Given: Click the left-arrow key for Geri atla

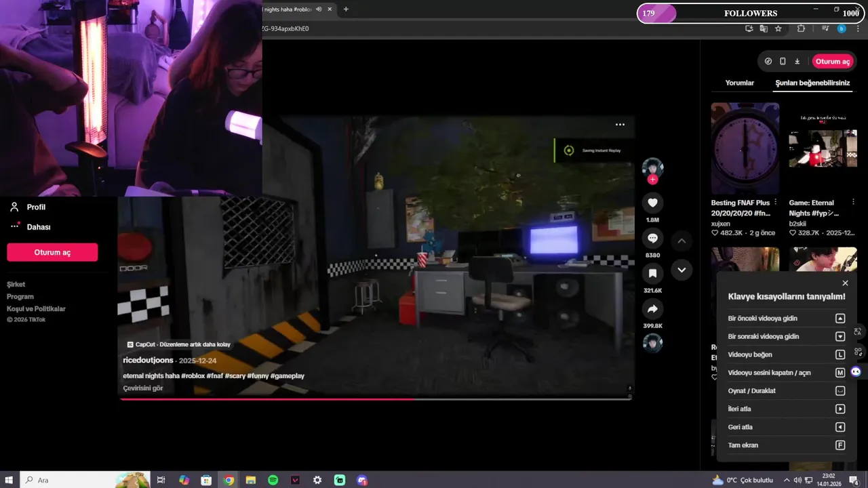Looking at the screenshot, I should [840, 427].
